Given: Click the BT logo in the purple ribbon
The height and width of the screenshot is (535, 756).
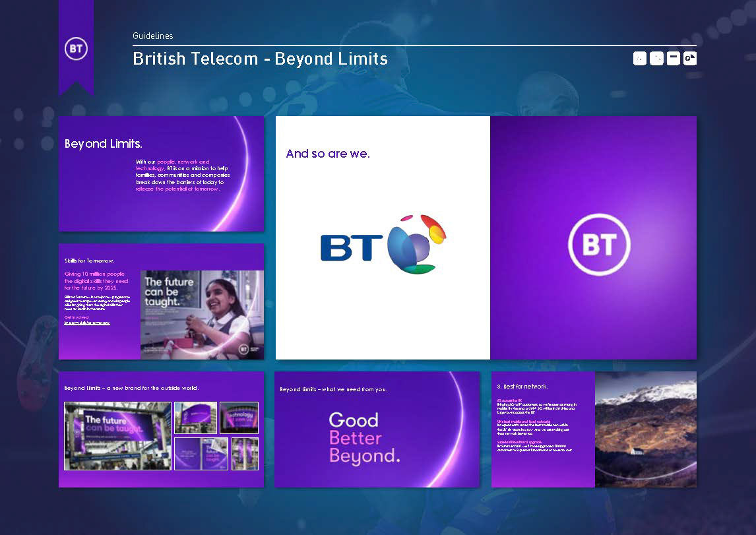Looking at the screenshot, I should click(x=76, y=49).
